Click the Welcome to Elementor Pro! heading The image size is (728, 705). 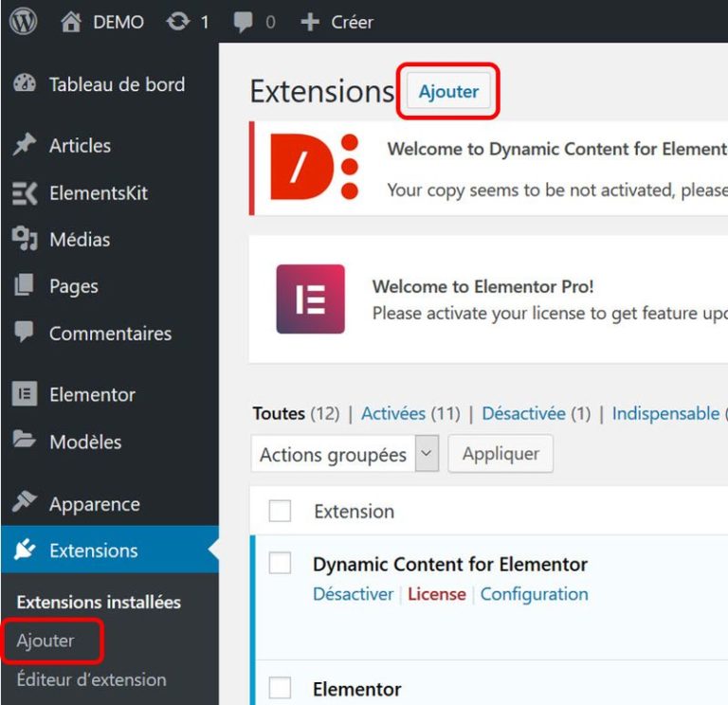(x=482, y=286)
